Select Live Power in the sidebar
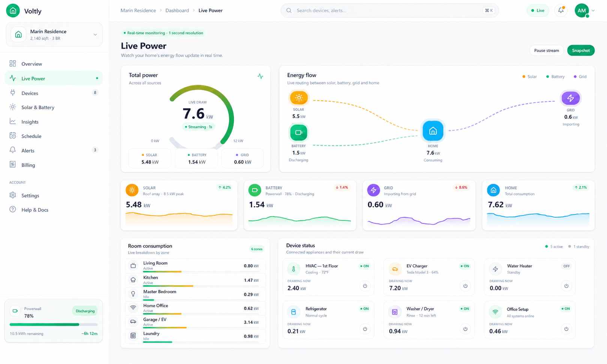607x364 pixels. tap(54, 78)
